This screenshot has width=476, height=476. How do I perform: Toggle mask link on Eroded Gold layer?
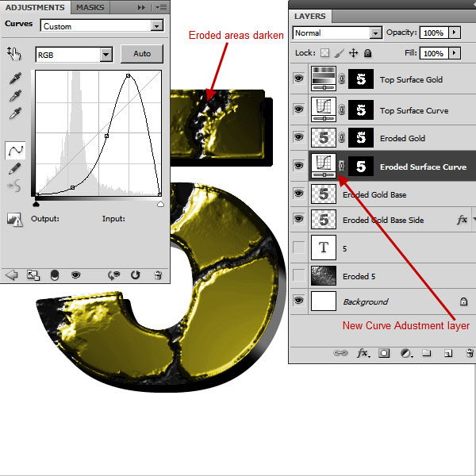click(342, 137)
